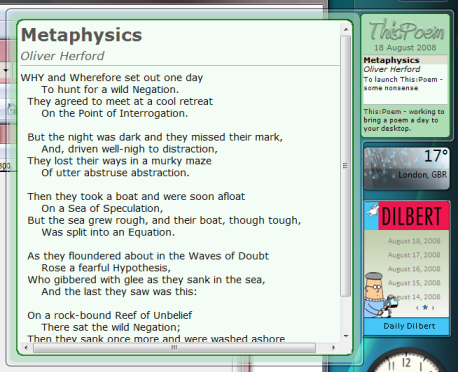The width and height of the screenshot is (458, 372).
Task: Click the line 'Was split into an Equation.'
Action: point(108,232)
